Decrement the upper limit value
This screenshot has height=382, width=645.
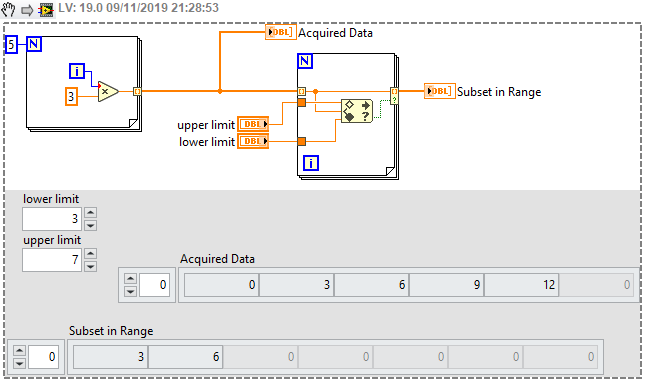tap(90, 266)
